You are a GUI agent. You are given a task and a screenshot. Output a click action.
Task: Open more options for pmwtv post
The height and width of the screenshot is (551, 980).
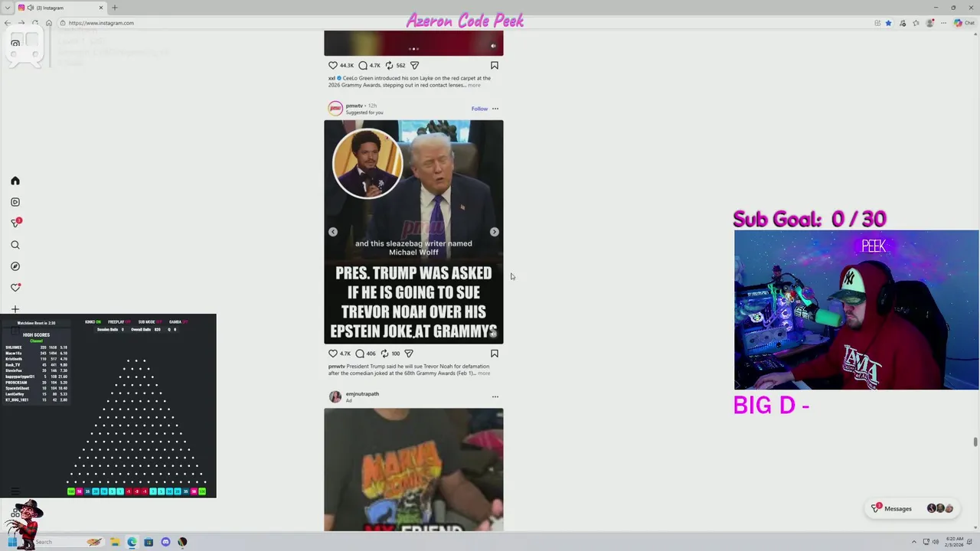pos(495,109)
